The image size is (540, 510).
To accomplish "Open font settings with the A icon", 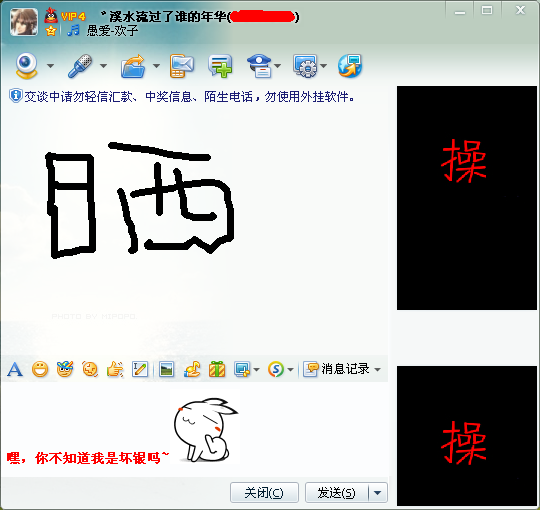I will 15,370.
